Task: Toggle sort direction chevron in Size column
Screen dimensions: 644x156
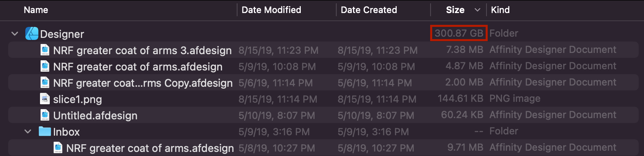Action: [477, 10]
